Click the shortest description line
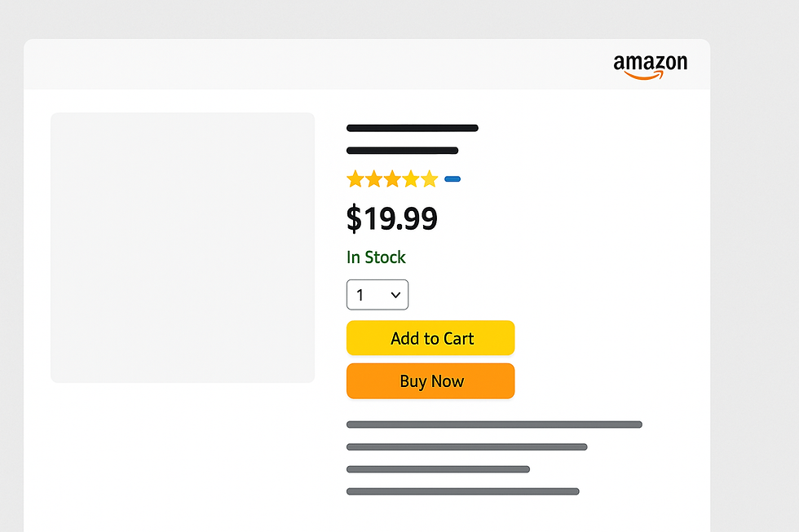The height and width of the screenshot is (532, 799). click(439, 469)
